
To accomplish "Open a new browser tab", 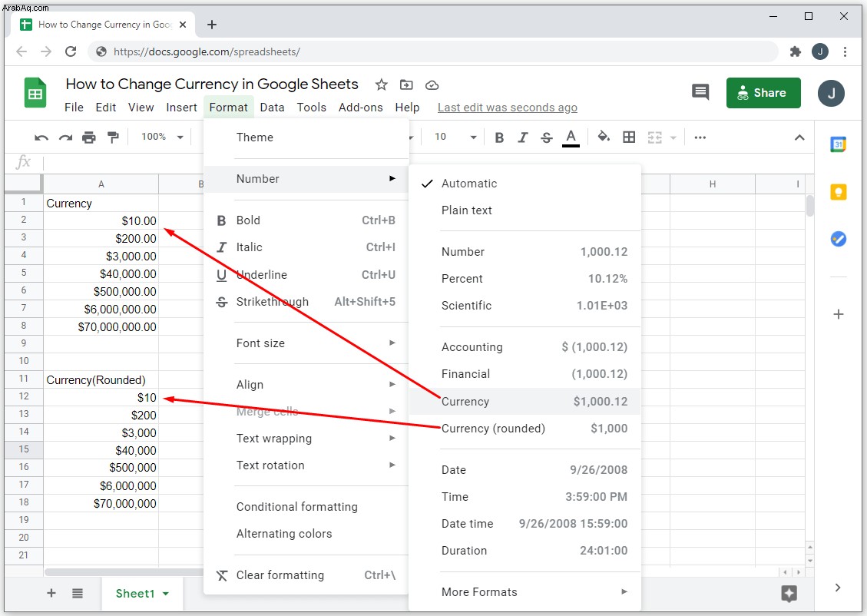I will (x=212, y=25).
